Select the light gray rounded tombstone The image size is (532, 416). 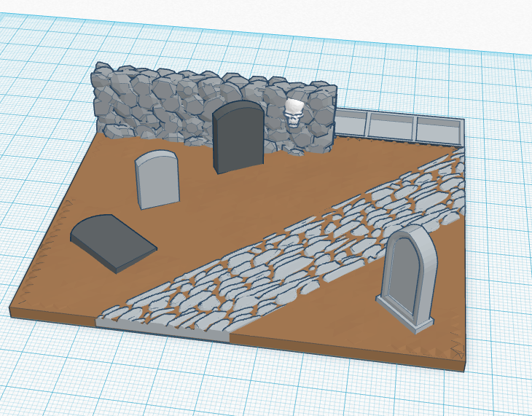(157, 179)
